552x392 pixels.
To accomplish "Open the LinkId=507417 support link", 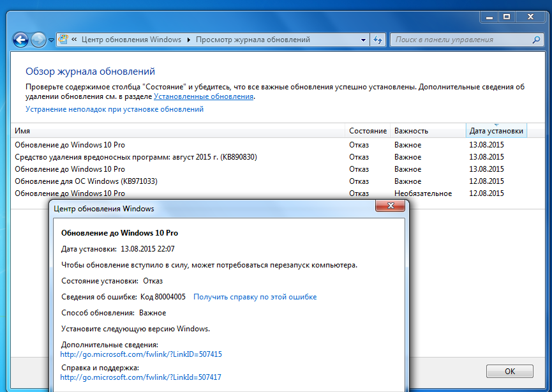I will click(141, 377).
